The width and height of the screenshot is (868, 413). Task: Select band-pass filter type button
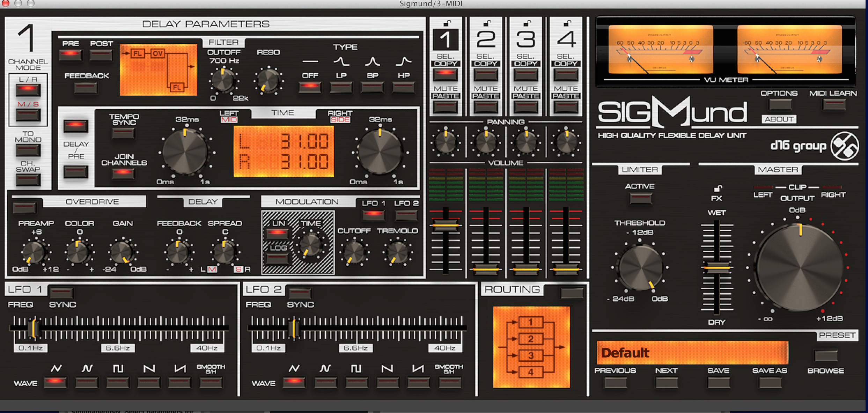tap(372, 87)
